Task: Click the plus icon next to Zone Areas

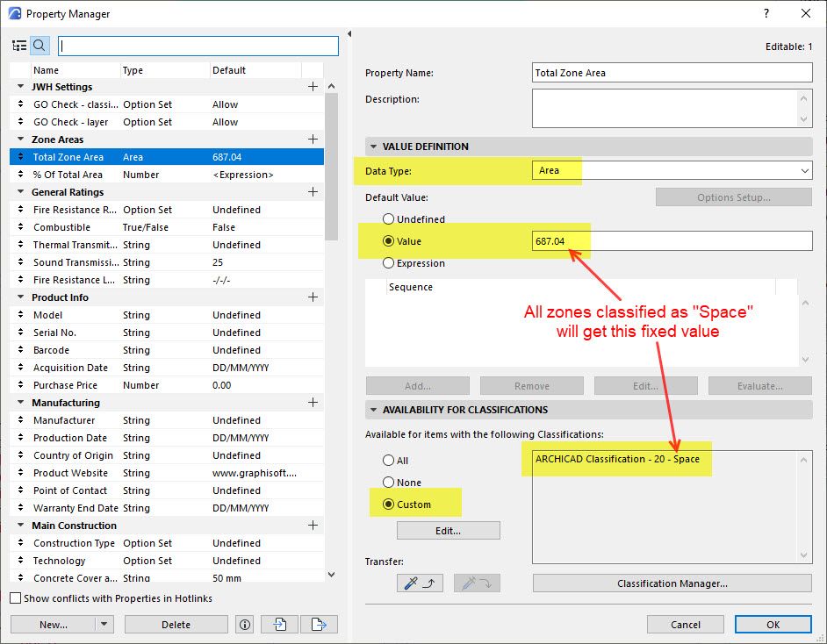Action: point(313,139)
